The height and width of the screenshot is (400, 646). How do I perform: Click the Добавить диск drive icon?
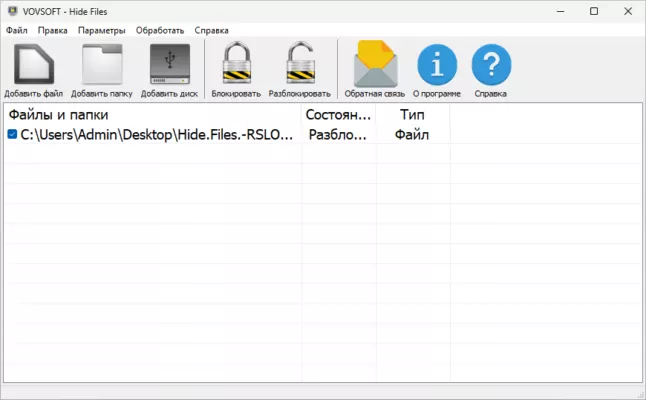click(x=170, y=64)
